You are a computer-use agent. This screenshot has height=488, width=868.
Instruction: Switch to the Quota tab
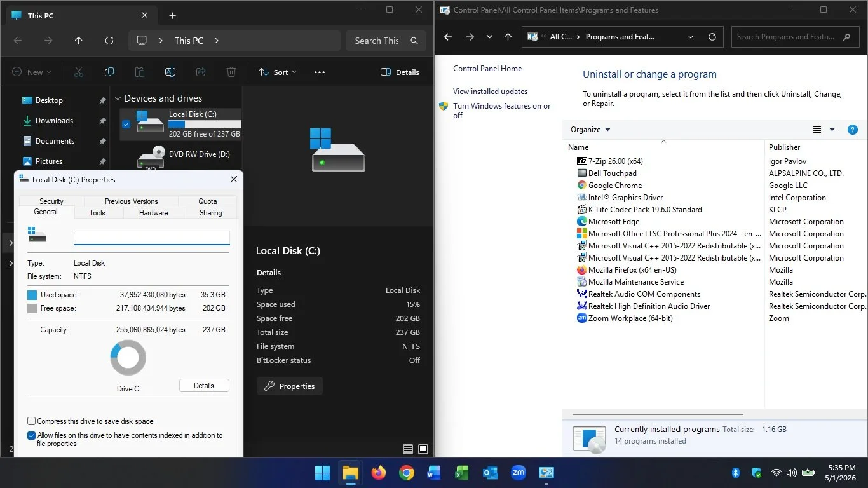click(208, 201)
